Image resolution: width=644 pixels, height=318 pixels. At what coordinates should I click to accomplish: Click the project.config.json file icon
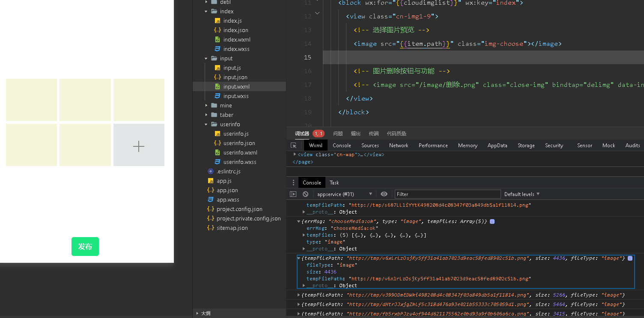click(x=211, y=209)
